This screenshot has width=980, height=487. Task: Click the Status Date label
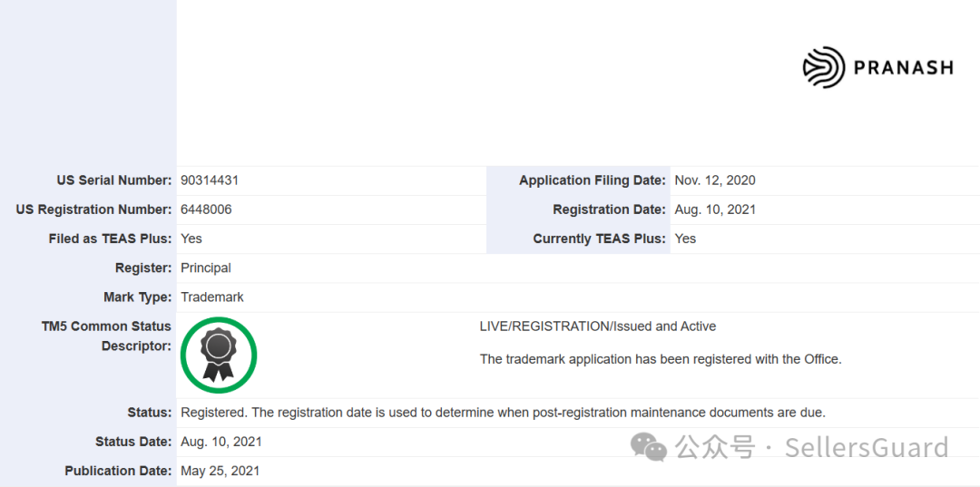tap(133, 442)
